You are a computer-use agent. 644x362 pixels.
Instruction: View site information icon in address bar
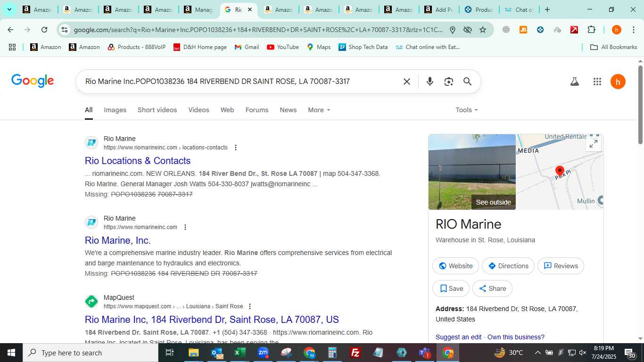pos(65,30)
